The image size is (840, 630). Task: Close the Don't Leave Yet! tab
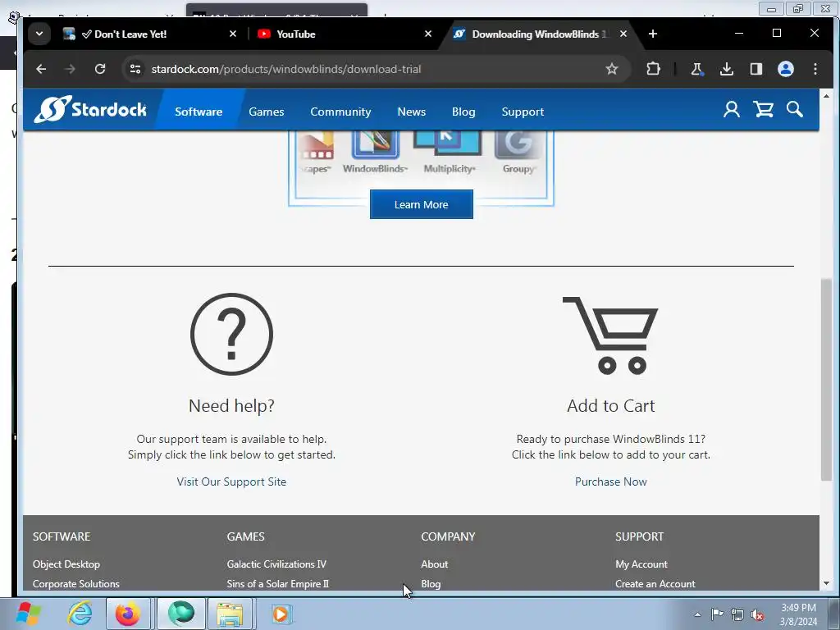[x=232, y=34]
